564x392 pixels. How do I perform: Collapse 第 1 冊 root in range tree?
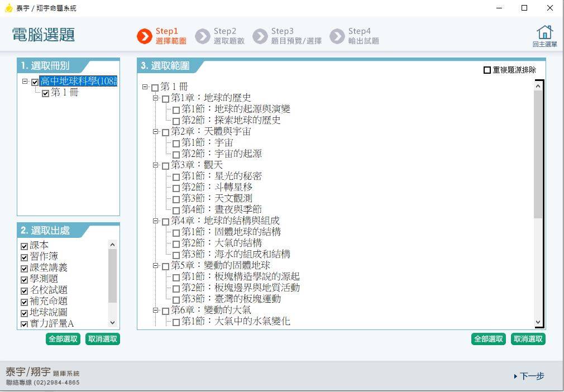(x=145, y=87)
